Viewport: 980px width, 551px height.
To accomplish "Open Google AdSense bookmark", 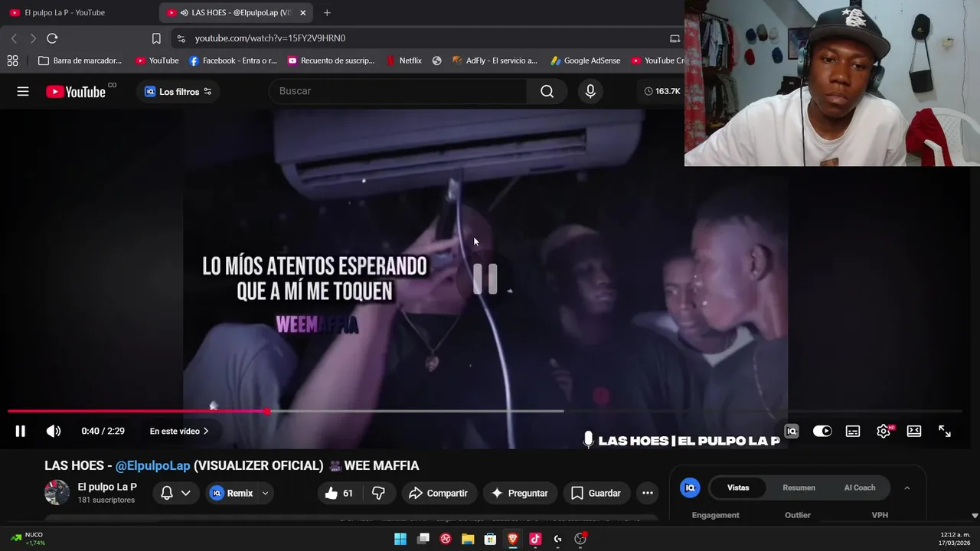I will [x=585, y=60].
